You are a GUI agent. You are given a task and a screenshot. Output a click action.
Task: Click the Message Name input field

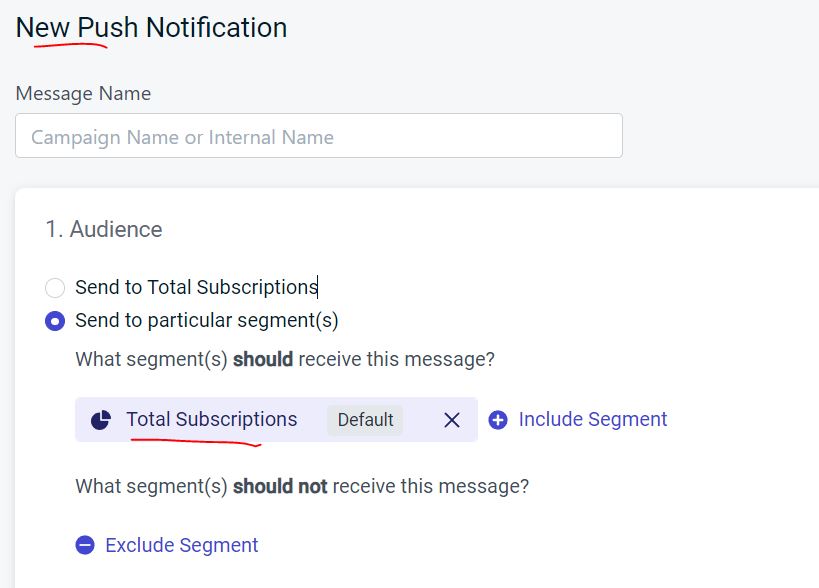319,136
